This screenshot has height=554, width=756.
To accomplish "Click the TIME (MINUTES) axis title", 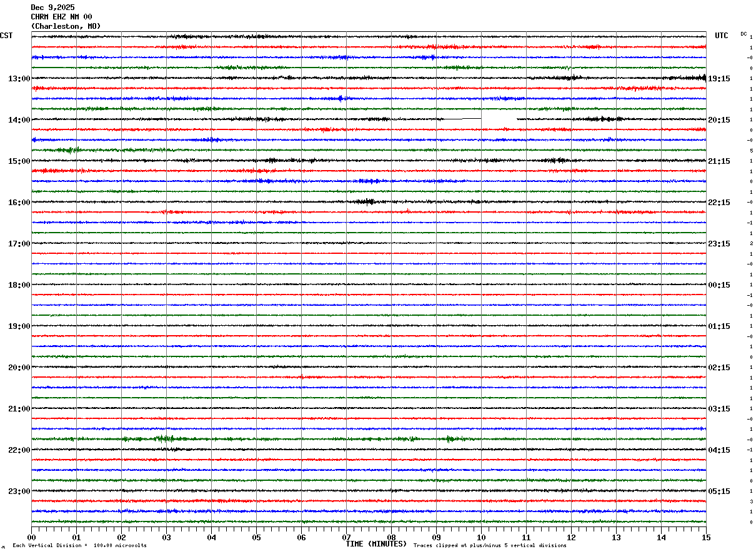I will click(376, 544).
